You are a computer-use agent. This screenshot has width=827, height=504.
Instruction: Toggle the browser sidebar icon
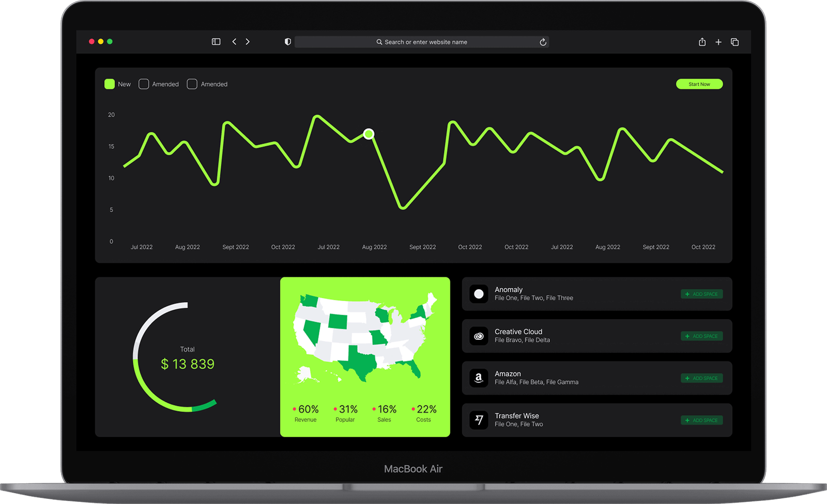click(216, 42)
